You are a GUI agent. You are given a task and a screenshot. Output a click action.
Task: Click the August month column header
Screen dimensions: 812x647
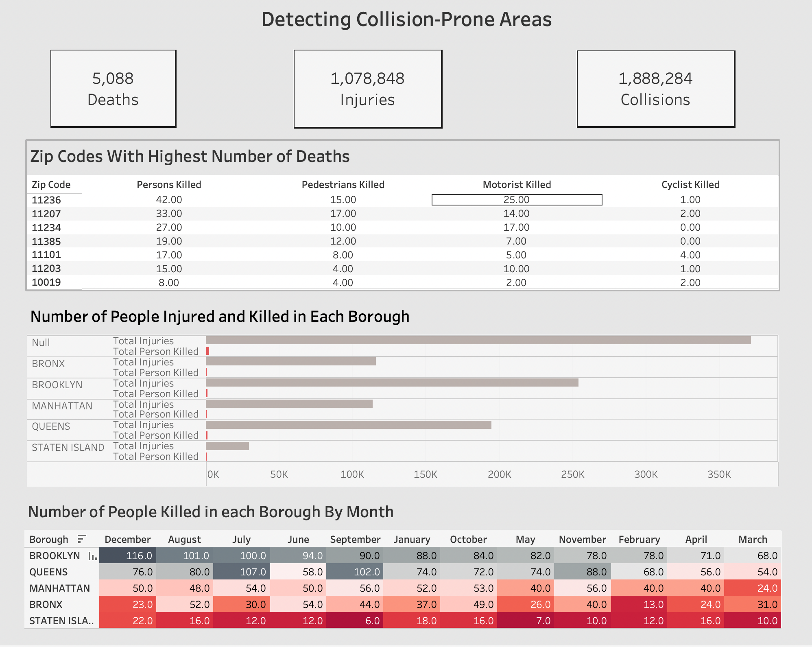click(x=185, y=540)
